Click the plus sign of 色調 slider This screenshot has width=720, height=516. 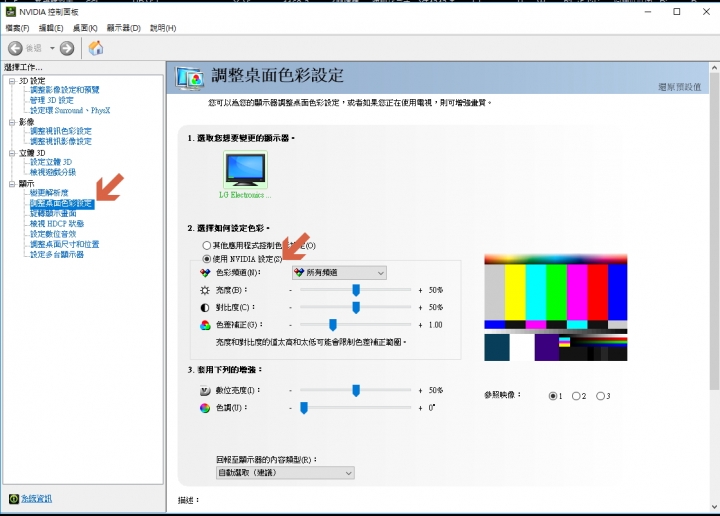coord(420,408)
